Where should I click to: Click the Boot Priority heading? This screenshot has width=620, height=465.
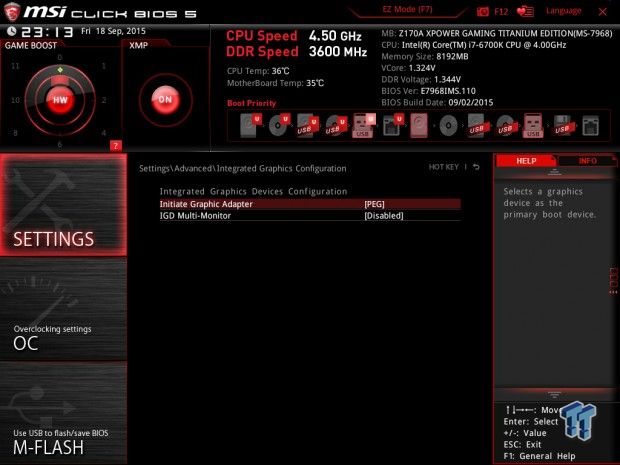tap(251, 103)
